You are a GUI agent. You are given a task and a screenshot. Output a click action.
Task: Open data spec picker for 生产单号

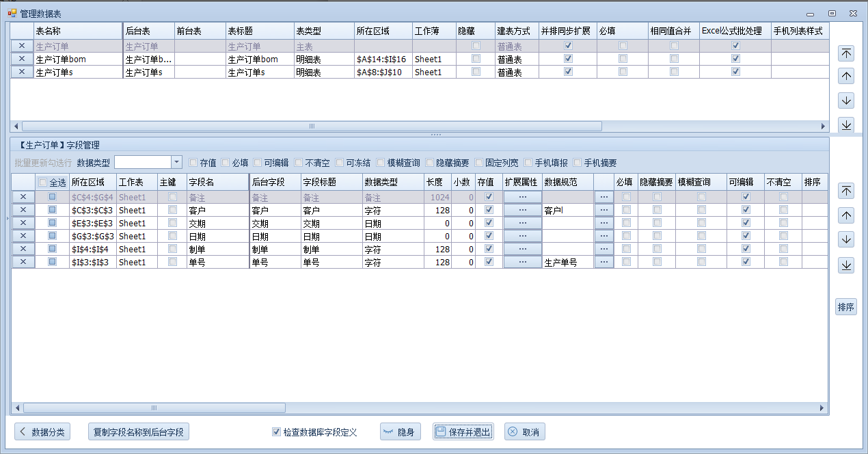(603, 262)
